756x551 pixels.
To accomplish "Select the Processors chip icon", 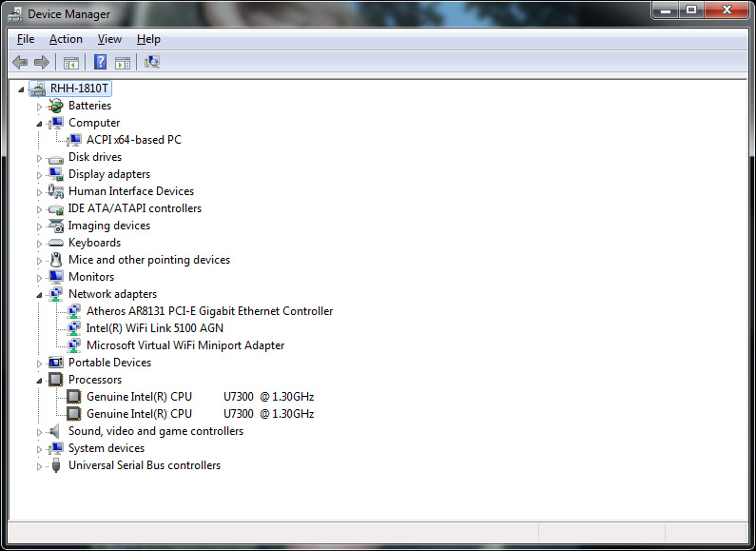I will tap(56, 380).
